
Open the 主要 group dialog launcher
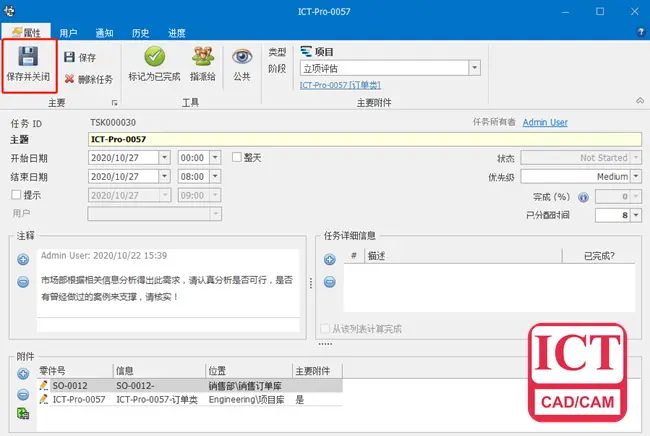tap(114, 102)
